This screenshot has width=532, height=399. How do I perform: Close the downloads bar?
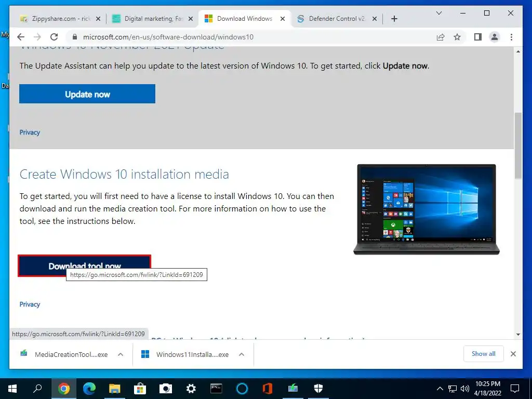[513, 354]
